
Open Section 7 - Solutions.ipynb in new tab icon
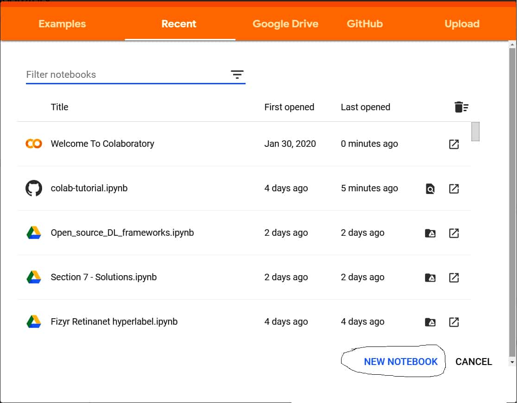(x=454, y=277)
